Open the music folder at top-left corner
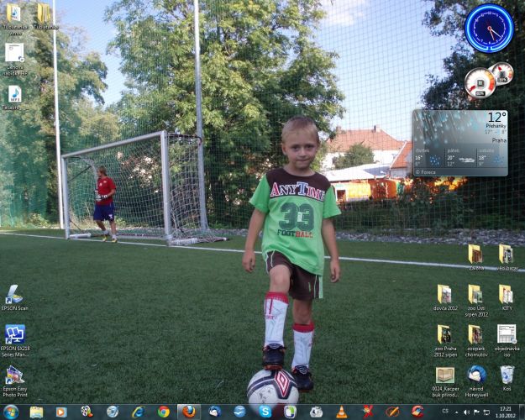Viewport: 525px width, 420px height. [x=14, y=18]
